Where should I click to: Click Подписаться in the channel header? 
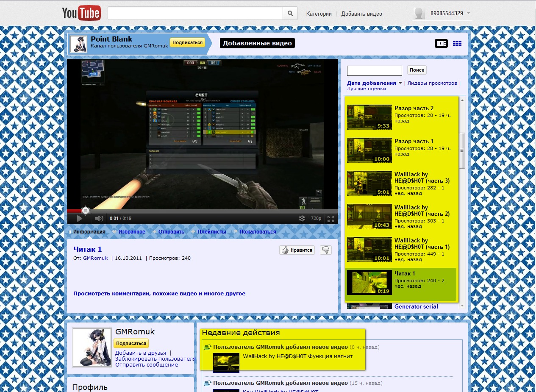tap(187, 42)
